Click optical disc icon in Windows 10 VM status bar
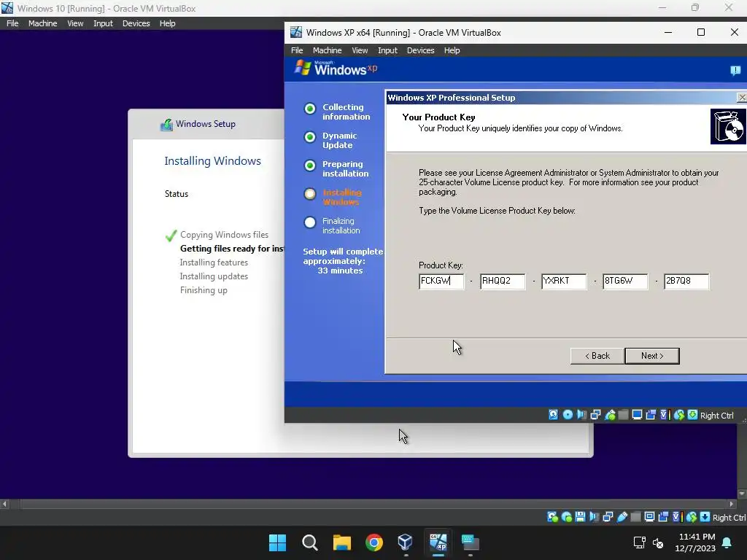747x560 pixels. pos(566,517)
